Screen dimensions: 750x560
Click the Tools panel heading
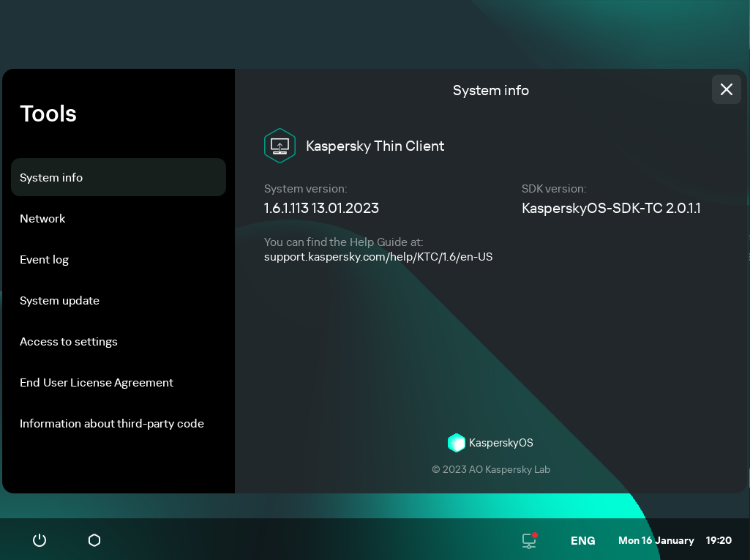coord(48,113)
